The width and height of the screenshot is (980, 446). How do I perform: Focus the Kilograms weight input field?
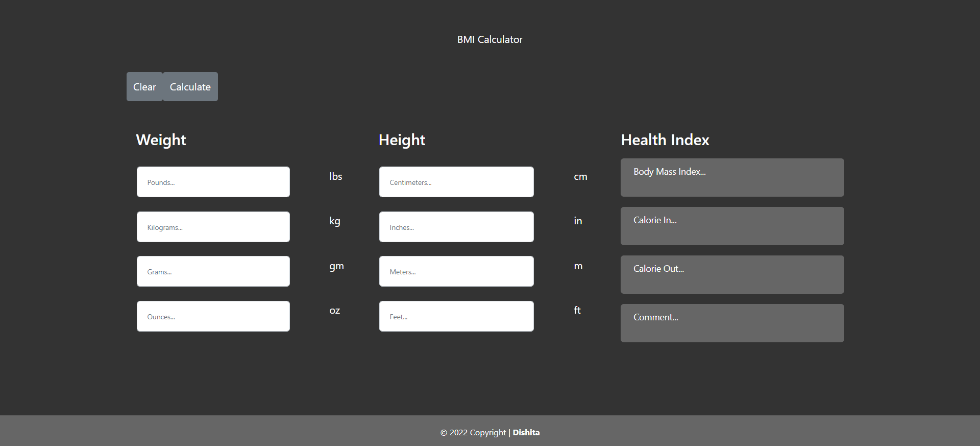coord(213,227)
